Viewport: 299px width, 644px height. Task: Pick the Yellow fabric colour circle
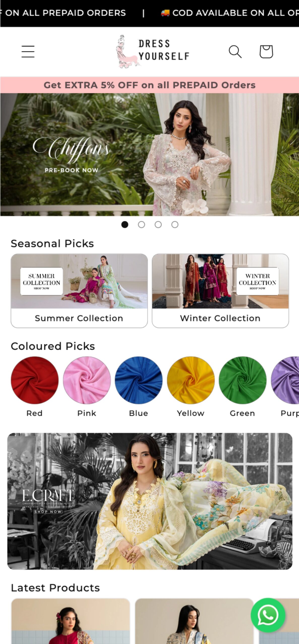(x=191, y=380)
